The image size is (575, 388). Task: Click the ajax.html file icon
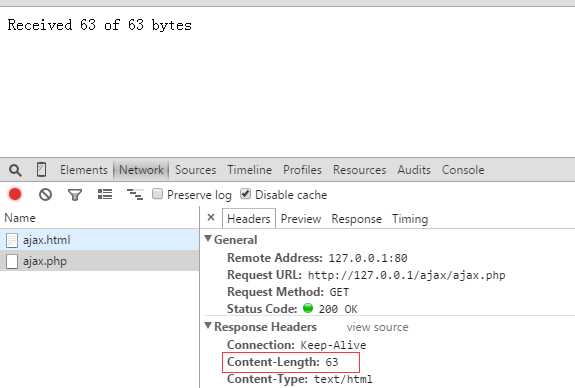[12, 241]
